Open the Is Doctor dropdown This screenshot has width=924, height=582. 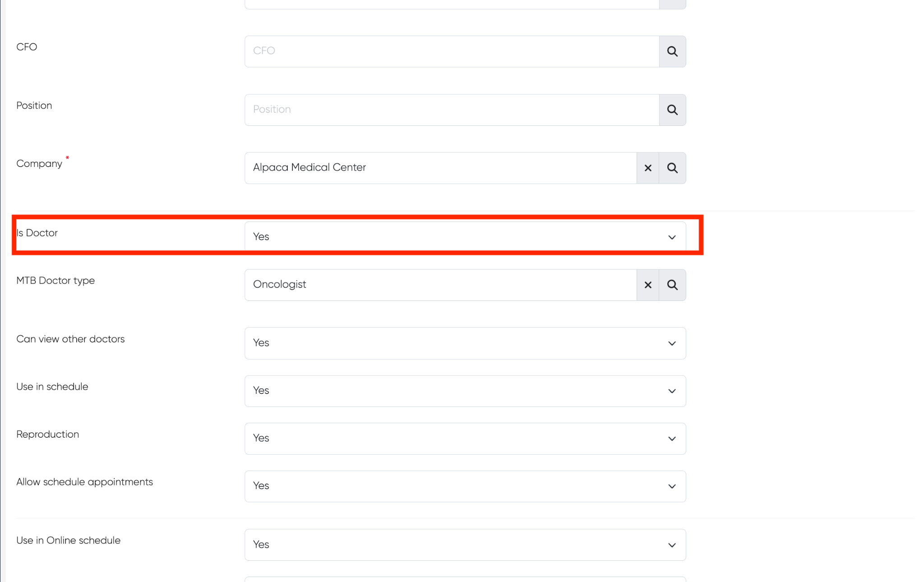click(x=465, y=237)
